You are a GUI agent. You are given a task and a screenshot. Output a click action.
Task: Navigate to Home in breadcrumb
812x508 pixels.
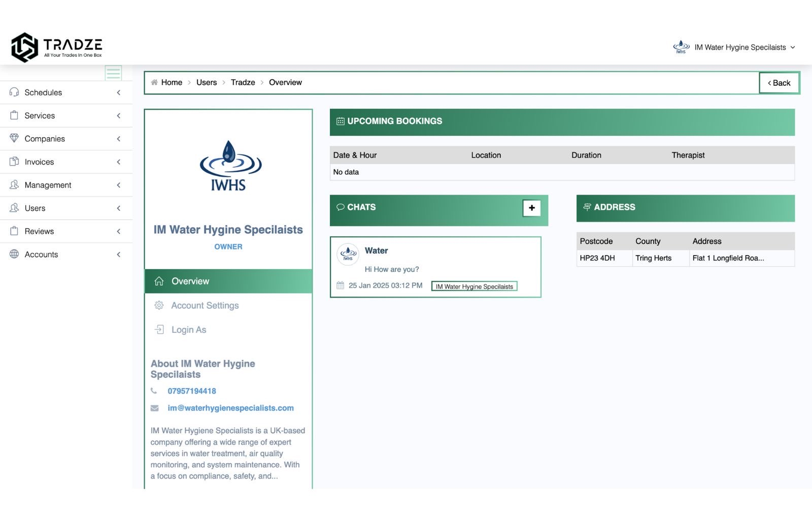pyautogui.click(x=172, y=82)
